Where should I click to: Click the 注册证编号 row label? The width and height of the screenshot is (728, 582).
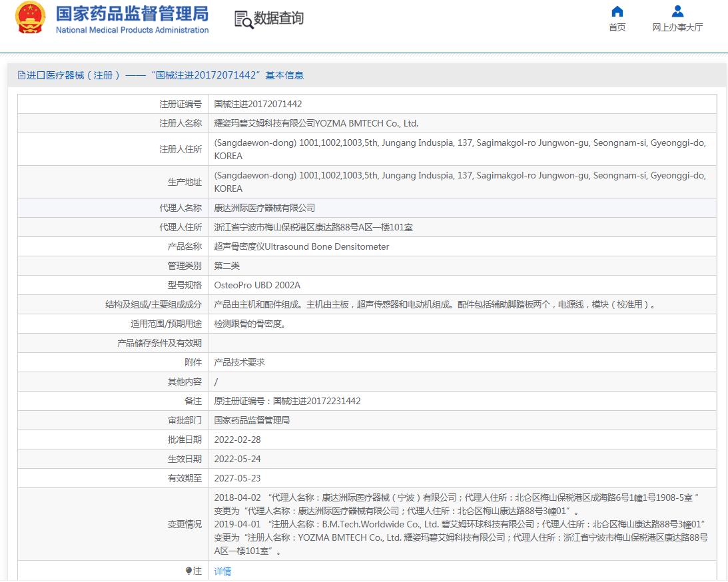[x=181, y=104]
